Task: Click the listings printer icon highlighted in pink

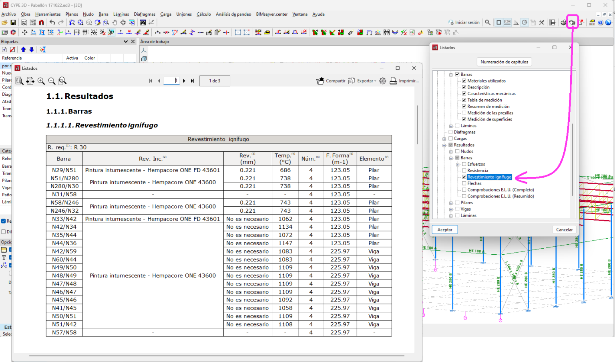Action: pyautogui.click(x=572, y=22)
